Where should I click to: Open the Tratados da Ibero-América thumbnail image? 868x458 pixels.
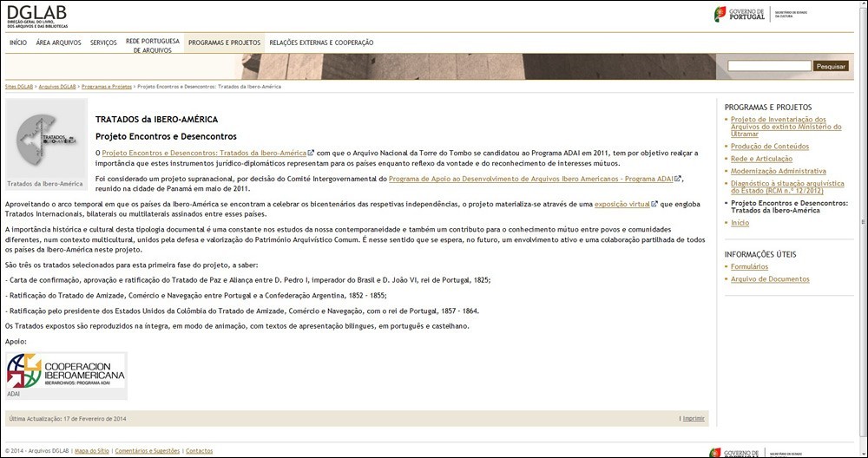tap(44, 143)
